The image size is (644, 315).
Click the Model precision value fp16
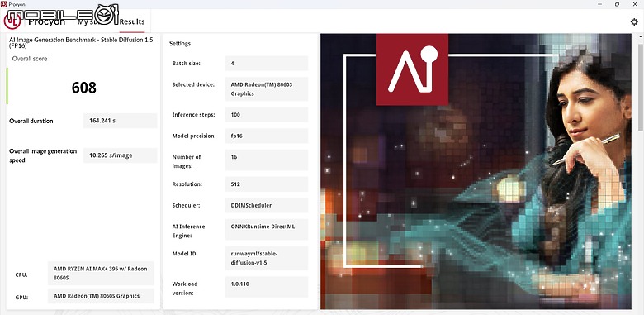coord(267,136)
